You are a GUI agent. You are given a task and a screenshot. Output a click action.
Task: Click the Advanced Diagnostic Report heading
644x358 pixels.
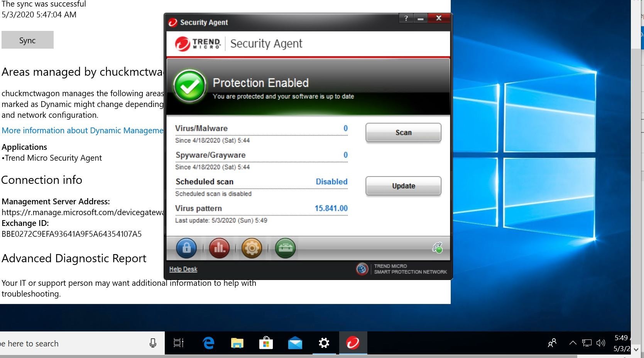click(x=74, y=258)
